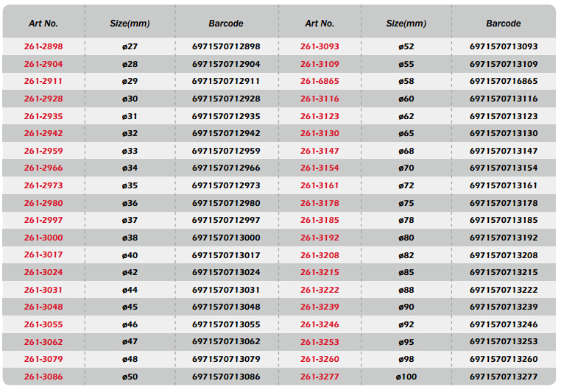561x392 pixels.
Task: Click article number 261-2973
Action: tap(43, 185)
